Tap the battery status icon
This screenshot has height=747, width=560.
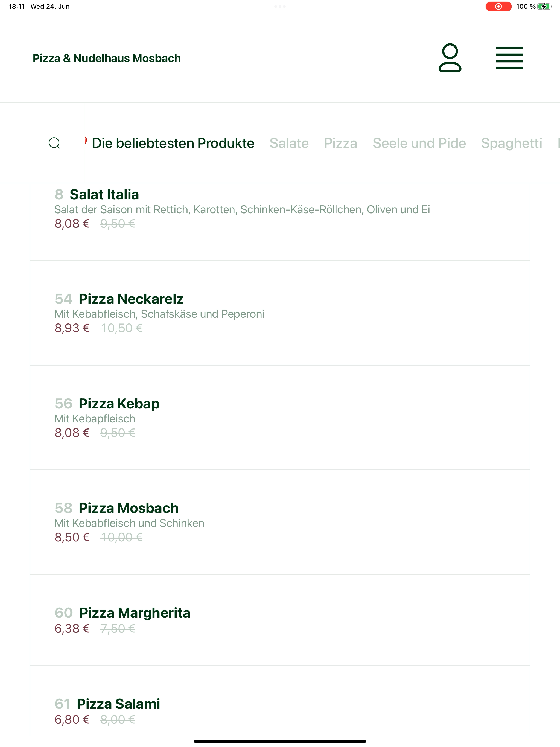tap(544, 6)
